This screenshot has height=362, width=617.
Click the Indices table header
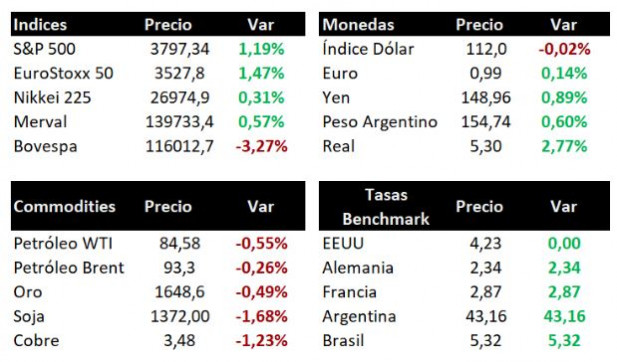(x=40, y=25)
